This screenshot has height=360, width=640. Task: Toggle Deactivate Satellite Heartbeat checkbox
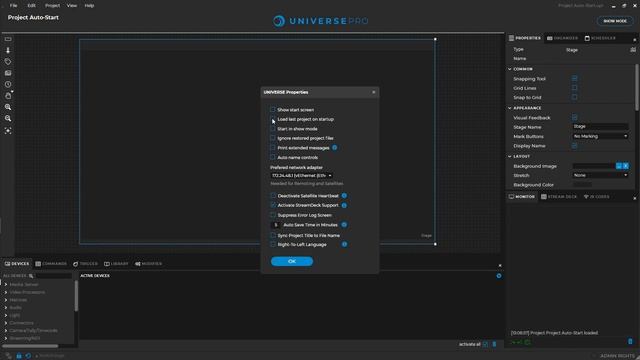(273, 196)
